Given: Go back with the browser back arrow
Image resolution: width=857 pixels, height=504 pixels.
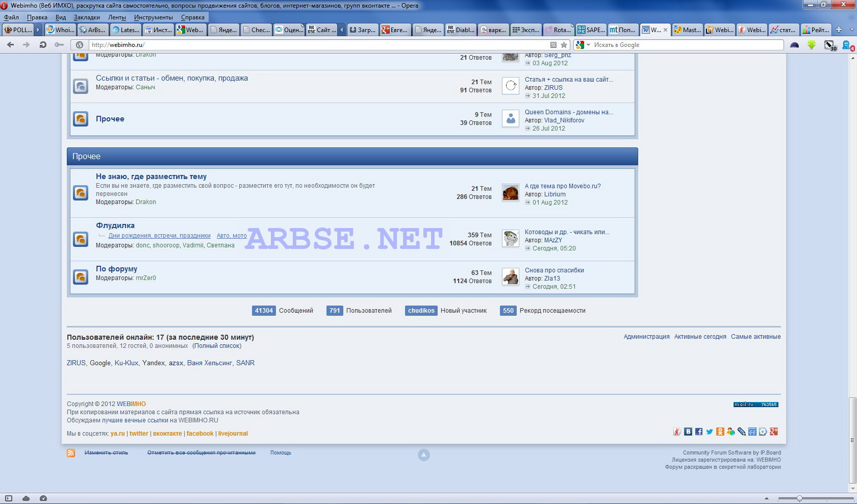Looking at the screenshot, I should pos(10,45).
